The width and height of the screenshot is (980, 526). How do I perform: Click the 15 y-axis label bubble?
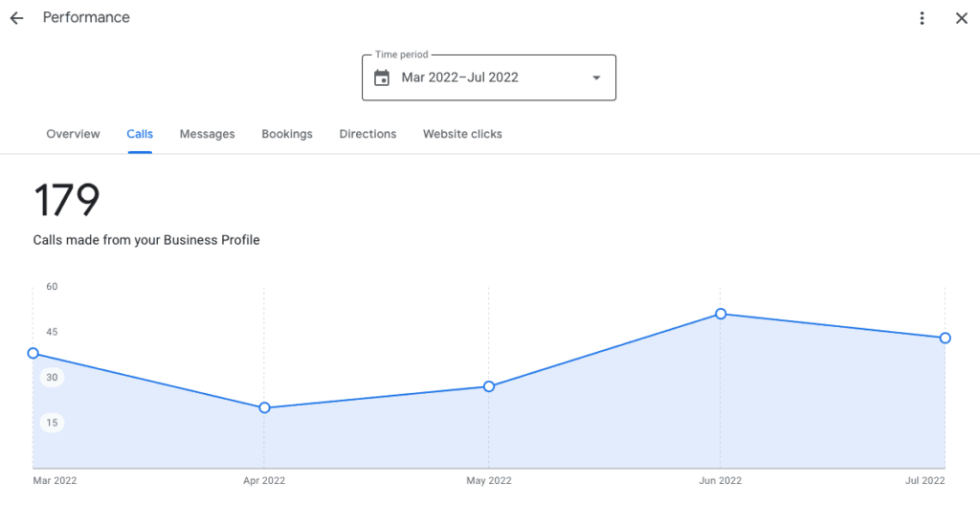click(x=52, y=423)
